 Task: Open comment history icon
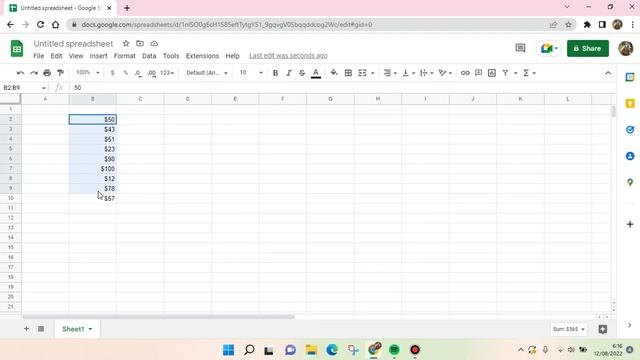[520, 48]
